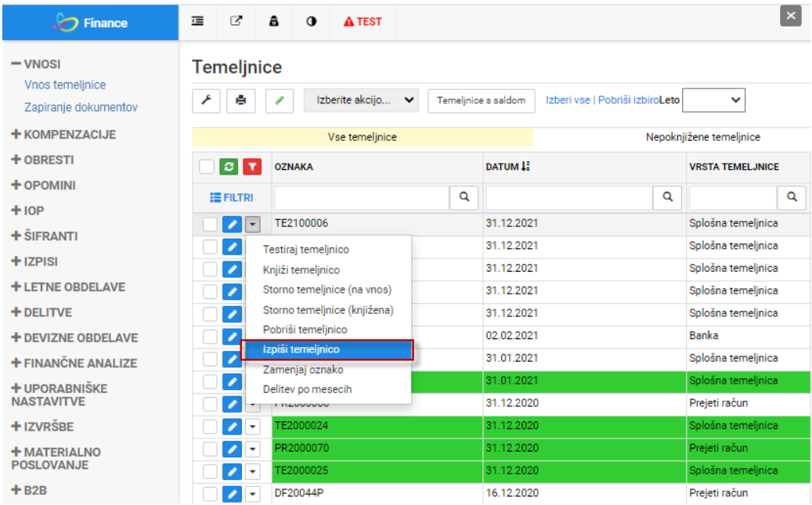Click the lock icon in top bar
812x505 pixels.
point(274,21)
